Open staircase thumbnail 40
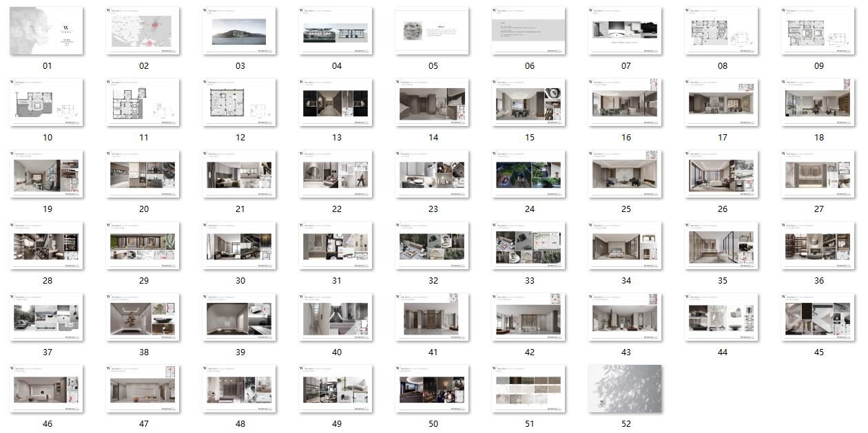Image resolution: width=868 pixels, height=433 pixels. click(x=336, y=317)
